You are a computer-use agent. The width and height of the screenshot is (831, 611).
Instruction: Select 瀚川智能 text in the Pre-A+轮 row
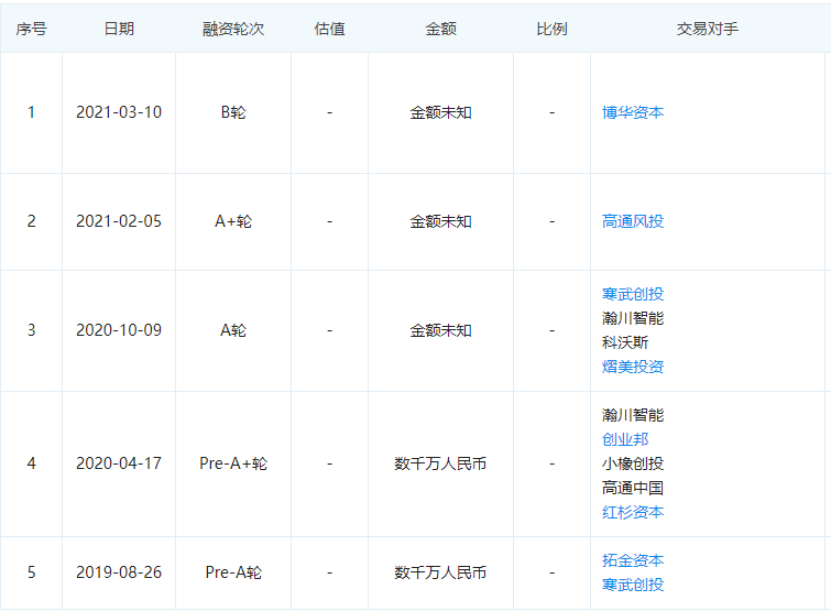coord(632,415)
